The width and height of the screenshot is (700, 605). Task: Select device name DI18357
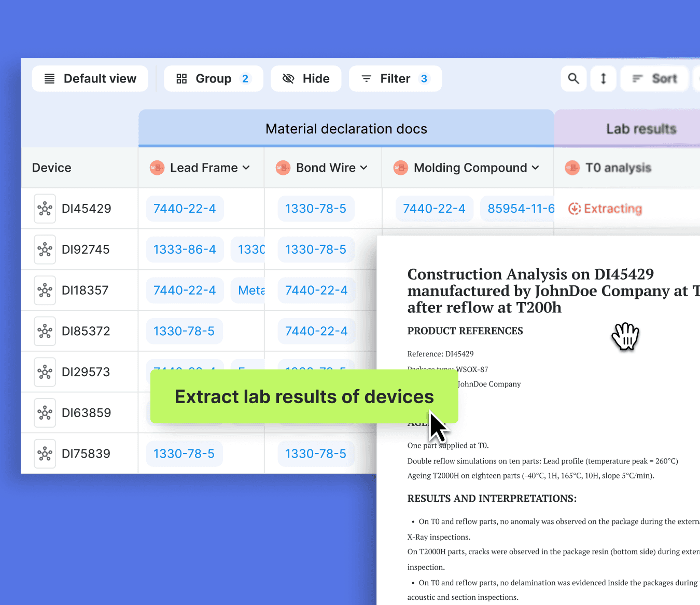click(x=85, y=291)
